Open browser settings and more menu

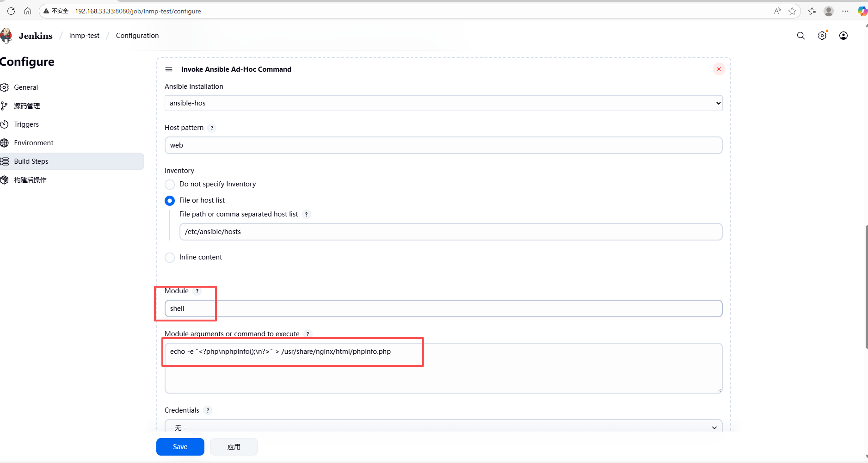pyautogui.click(x=845, y=11)
